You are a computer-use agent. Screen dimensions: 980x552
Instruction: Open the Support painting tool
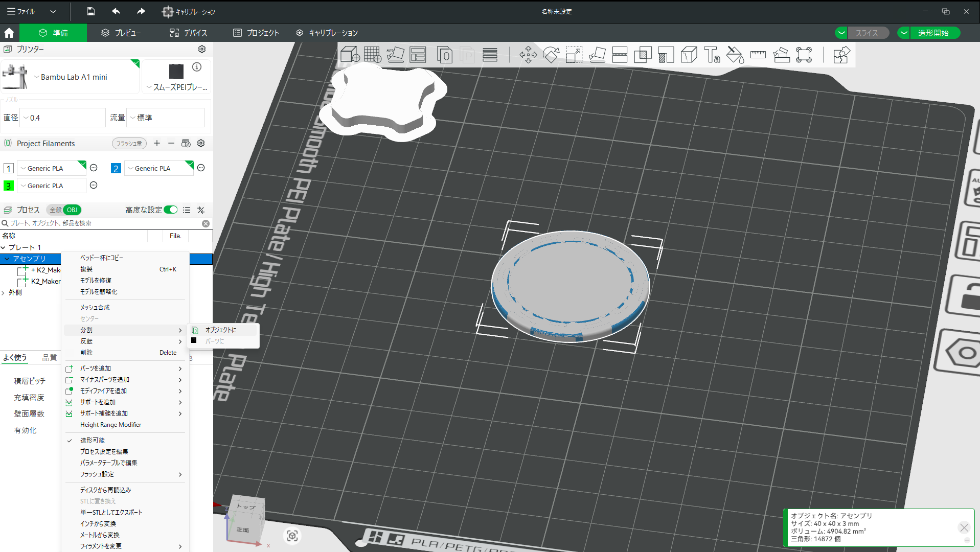666,55
